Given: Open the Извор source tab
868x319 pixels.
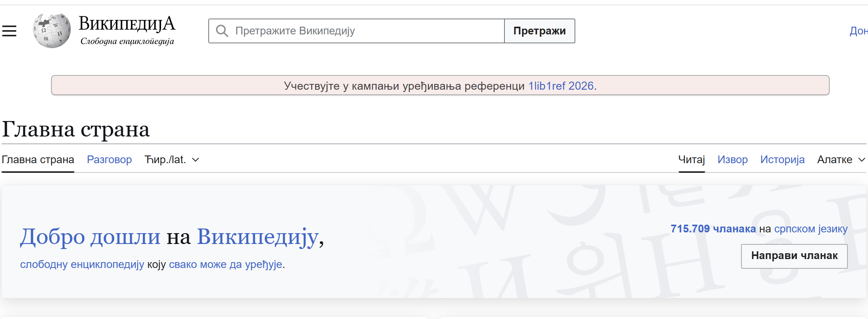Looking at the screenshot, I should 732,160.
